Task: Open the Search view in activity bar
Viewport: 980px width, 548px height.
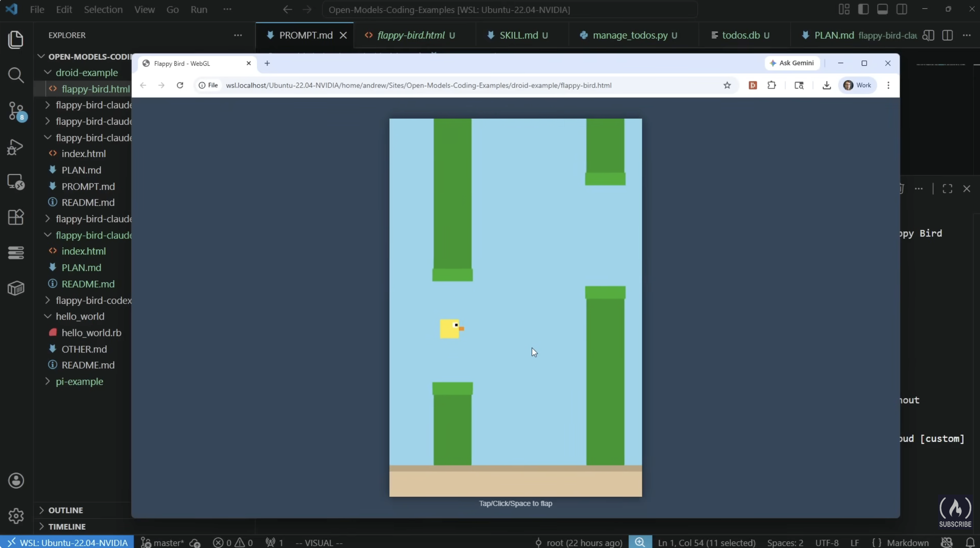Action: pos(16,75)
